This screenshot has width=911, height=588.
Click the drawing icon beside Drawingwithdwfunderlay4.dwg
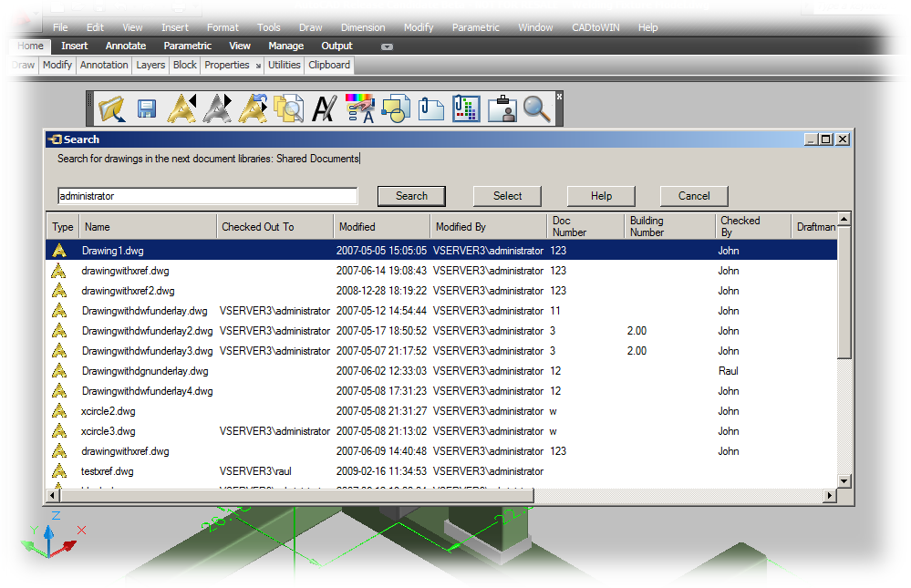coord(59,391)
